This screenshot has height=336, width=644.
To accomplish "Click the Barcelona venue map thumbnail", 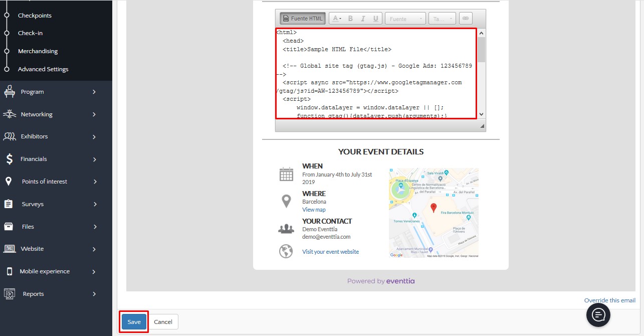I will tap(434, 213).
